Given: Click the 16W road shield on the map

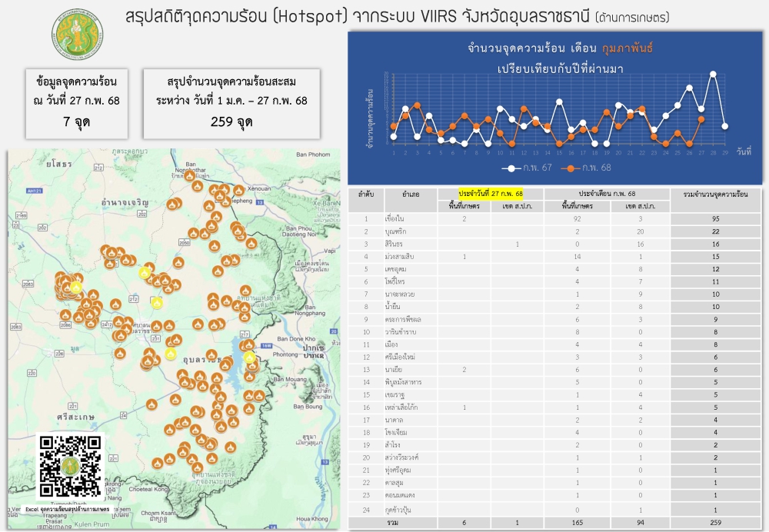Looking at the screenshot, I should click(266, 347).
